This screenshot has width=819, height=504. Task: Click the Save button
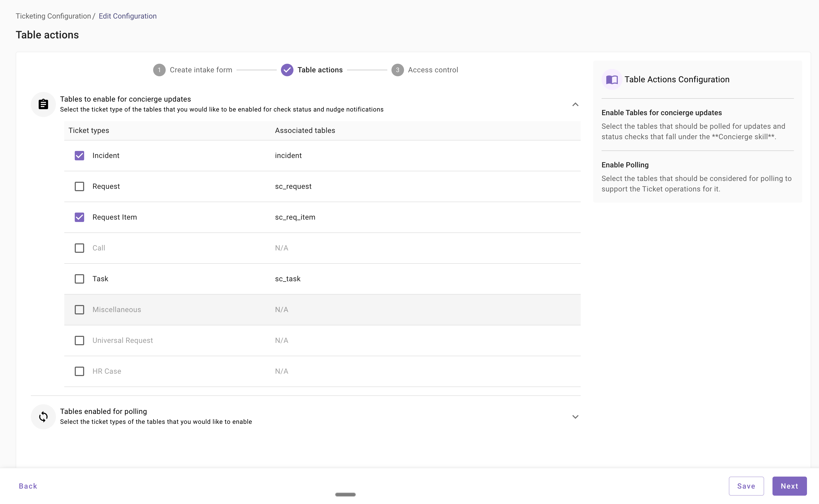746,486
